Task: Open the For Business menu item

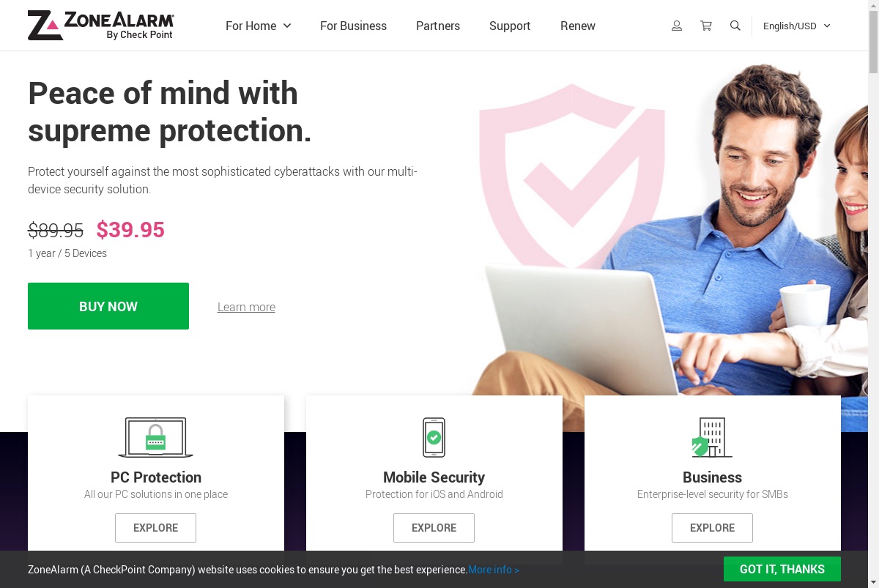Action: [x=353, y=26]
